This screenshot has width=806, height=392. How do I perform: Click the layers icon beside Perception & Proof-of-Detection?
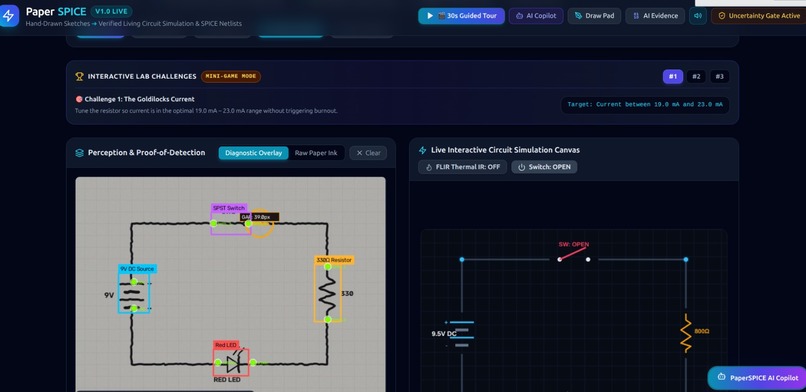click(79, 153)
